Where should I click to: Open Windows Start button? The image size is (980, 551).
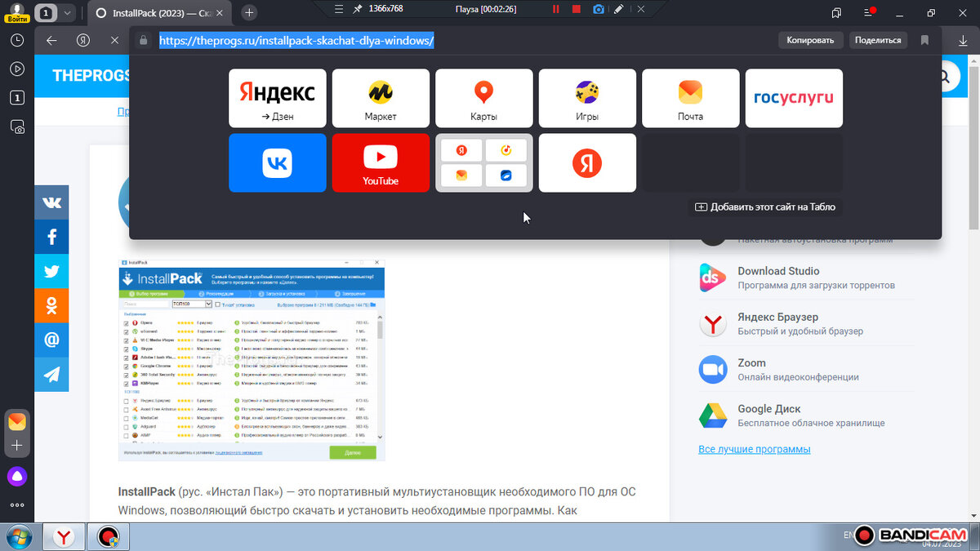pos(18,537)
